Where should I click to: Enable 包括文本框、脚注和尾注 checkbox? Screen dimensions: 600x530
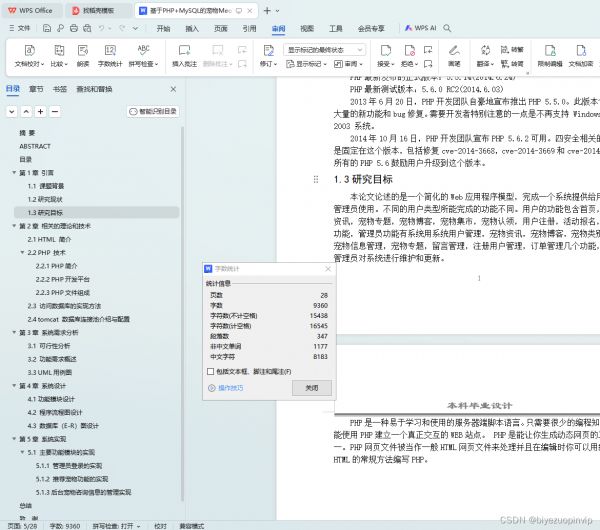tap(209, 371)
